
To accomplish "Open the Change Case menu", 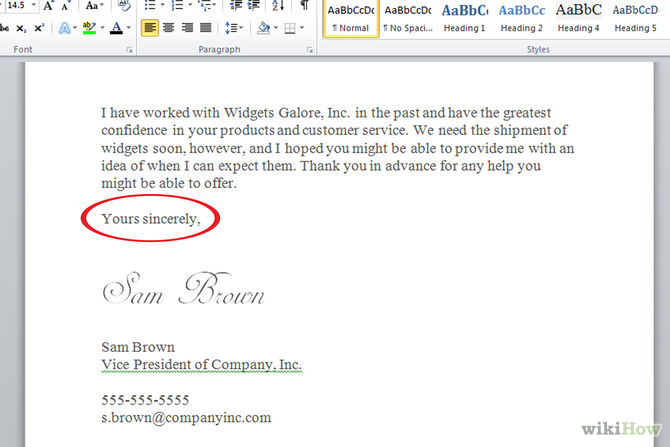I will [x=94, y=6].
